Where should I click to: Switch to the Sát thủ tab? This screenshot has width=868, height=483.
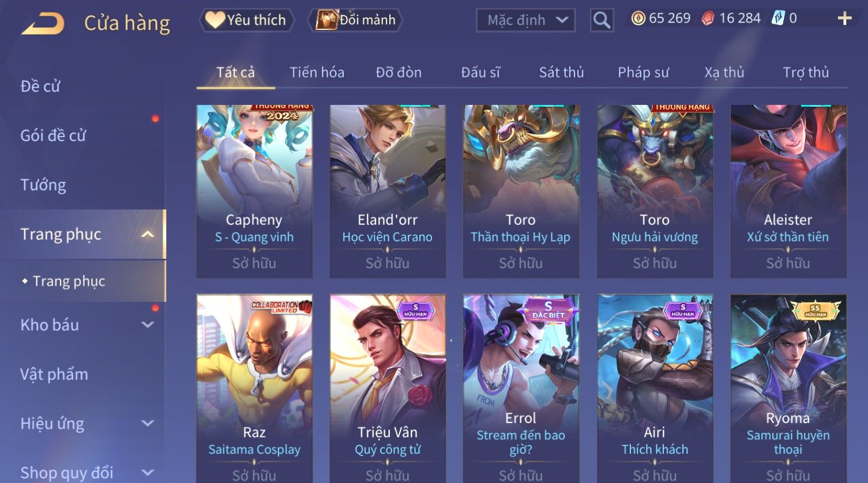pos(561,72)
